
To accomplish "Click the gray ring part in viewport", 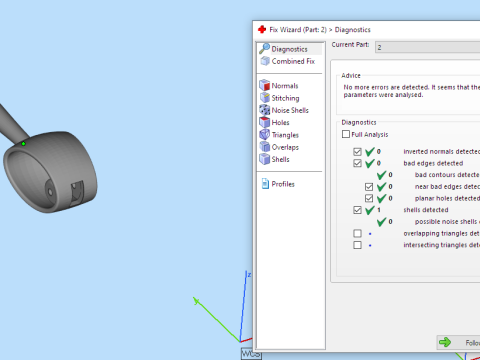I will [x=50, y=172].
